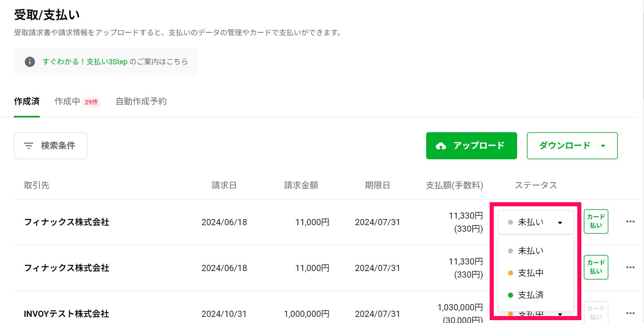
Task: Open the 自動作成予約 tab
Action: [x=141, y=102]
